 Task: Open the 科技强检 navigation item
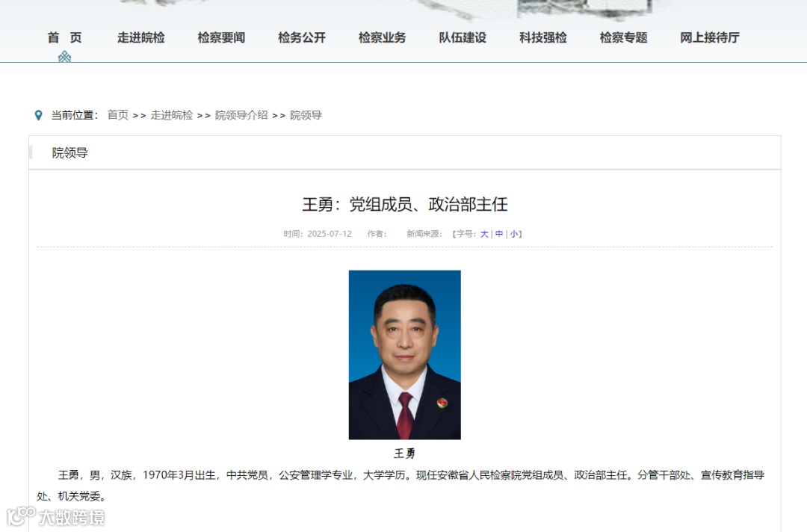[543, 37]
